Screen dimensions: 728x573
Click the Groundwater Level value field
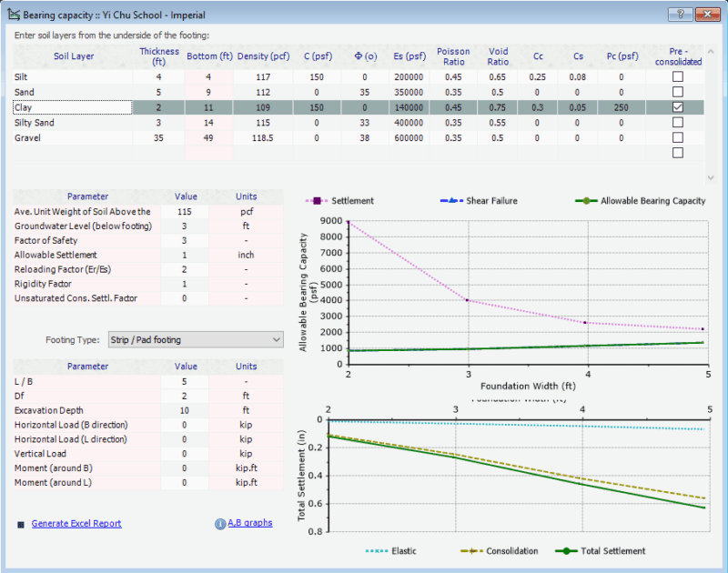coord(185,226)
